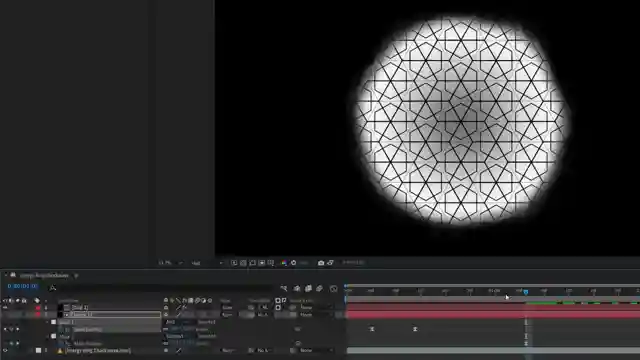Open the parent None dropdown for energy ring layer

click(x=316, y=350)
